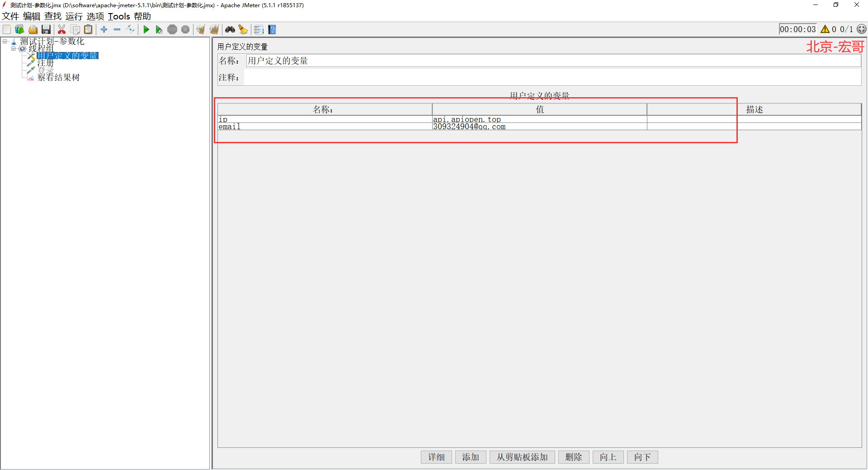Viewport: 868px width, 470px height.
Task: Select the 'api.apiopen.top' value cell
Action: [x=539, y=119]
